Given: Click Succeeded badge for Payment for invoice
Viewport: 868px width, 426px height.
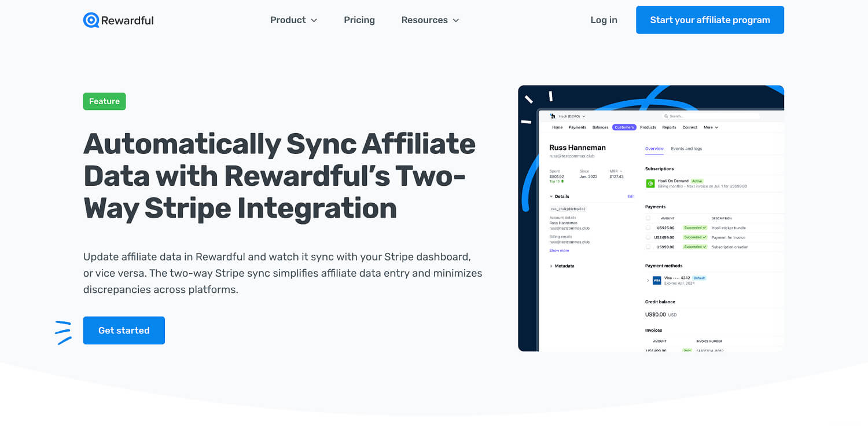Looking at the screenshot, I should [x=695, y=237].
